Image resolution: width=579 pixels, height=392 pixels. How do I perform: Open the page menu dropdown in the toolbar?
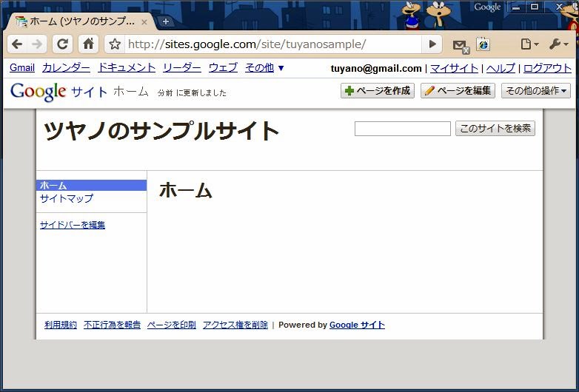[x=529, y=44]
